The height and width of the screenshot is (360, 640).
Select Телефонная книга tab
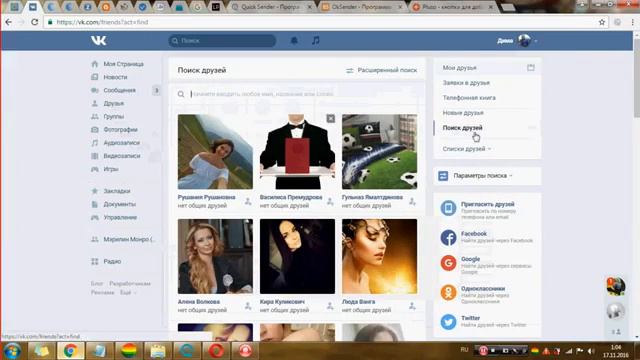point(469,98)
